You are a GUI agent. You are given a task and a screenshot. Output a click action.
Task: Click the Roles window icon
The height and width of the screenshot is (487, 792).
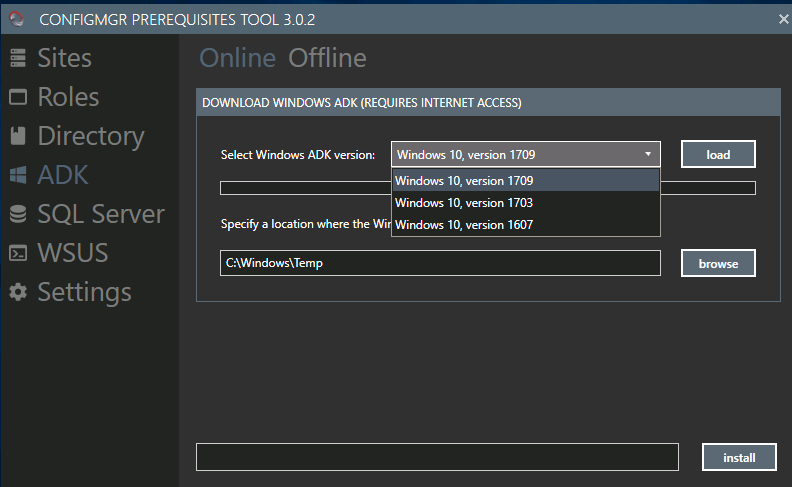pos(18,97)
